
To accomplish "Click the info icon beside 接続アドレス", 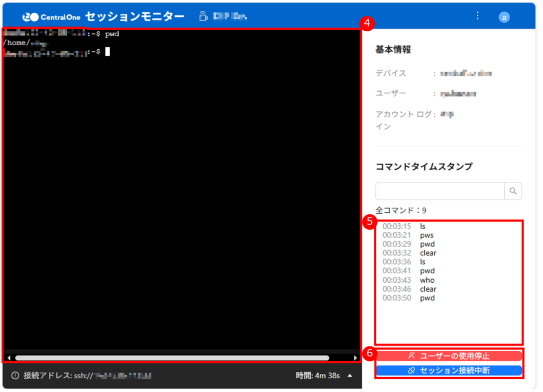I will click(x=15, y=376).
